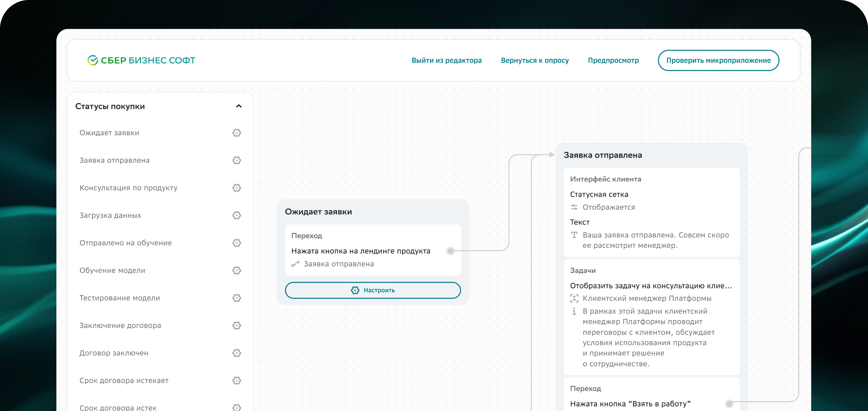Click Нажата кнопка на лендинге продукта transition
Image resolution: width=868 pixels, height=411 pixels.
pyautogui.click(x=360, y=251)
